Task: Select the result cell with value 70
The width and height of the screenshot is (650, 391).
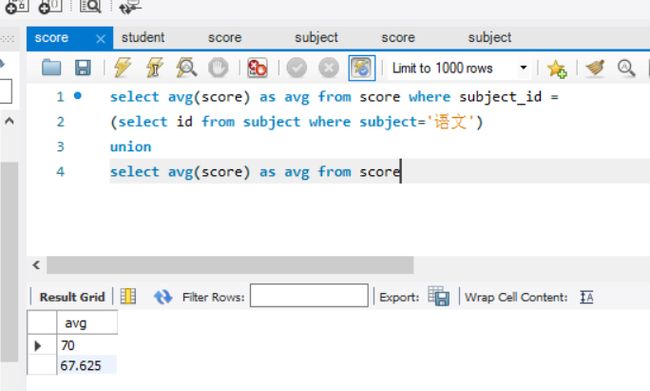Action: [87, 345]
